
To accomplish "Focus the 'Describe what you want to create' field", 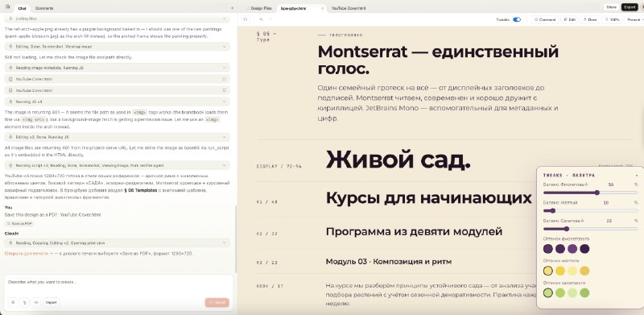I will tap(118, 282).
